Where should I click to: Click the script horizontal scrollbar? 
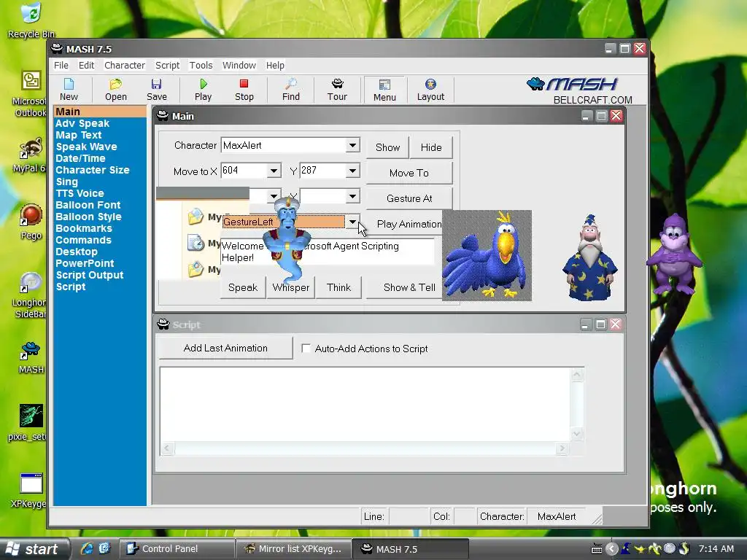pos(365,448)
